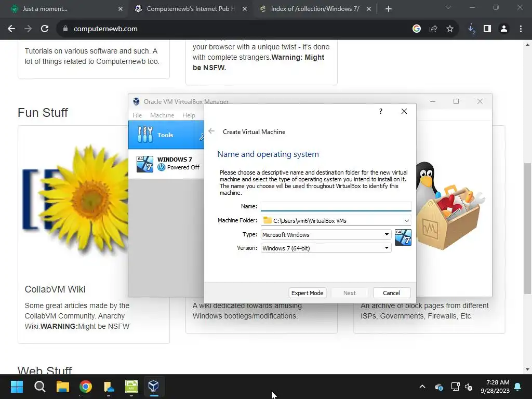532x399 pixels.
Task: Go back in Chrome browser history
Action: click(11, 29)
